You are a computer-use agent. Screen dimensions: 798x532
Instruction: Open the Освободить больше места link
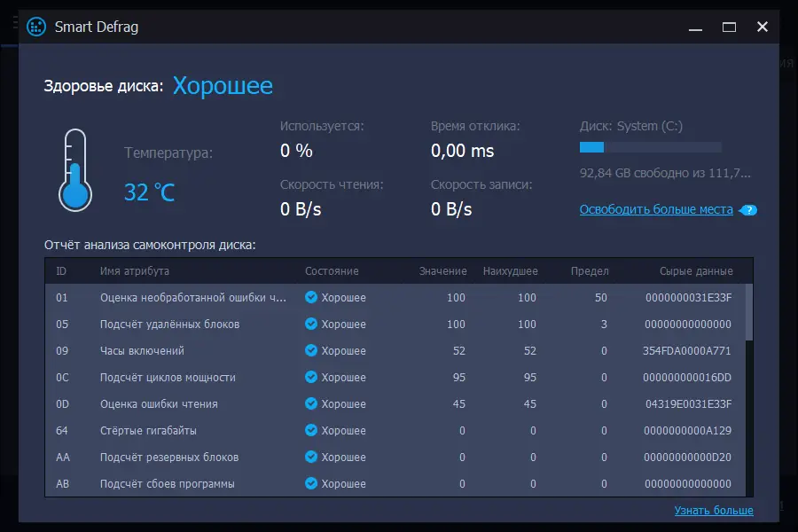point(656,210)
